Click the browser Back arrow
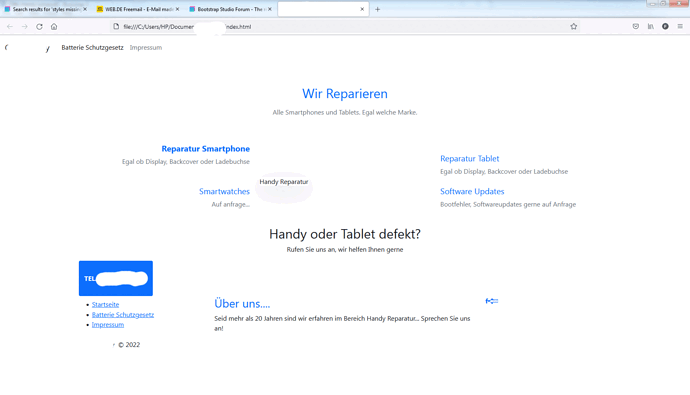The image size is (690, 395). pyautogui.click(x=10, y=27)
